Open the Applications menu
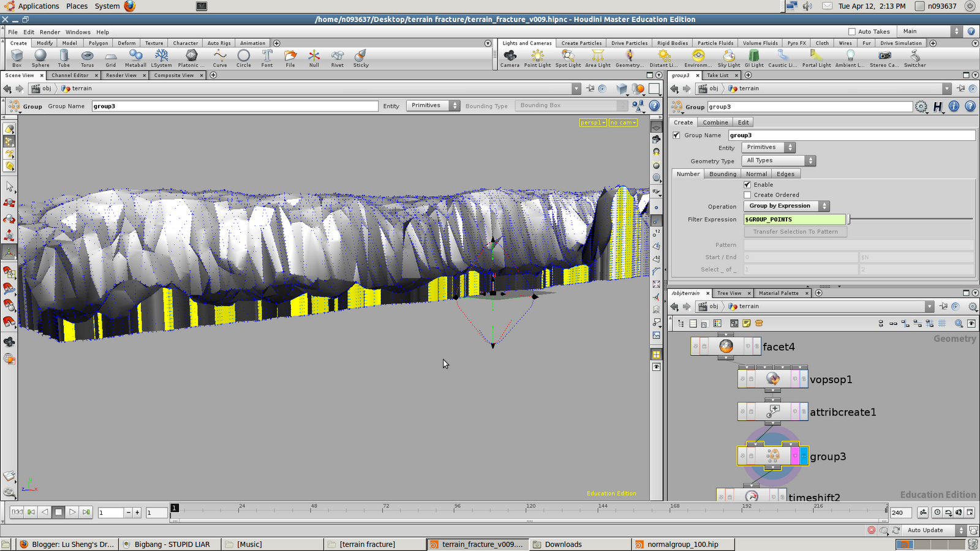980x551 pixels. click(38, 6)
